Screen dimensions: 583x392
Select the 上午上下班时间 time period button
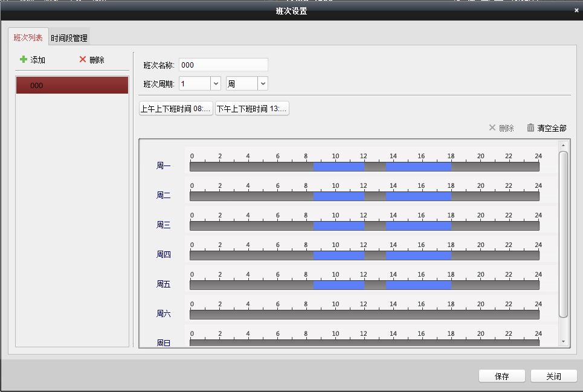(176, 109)
